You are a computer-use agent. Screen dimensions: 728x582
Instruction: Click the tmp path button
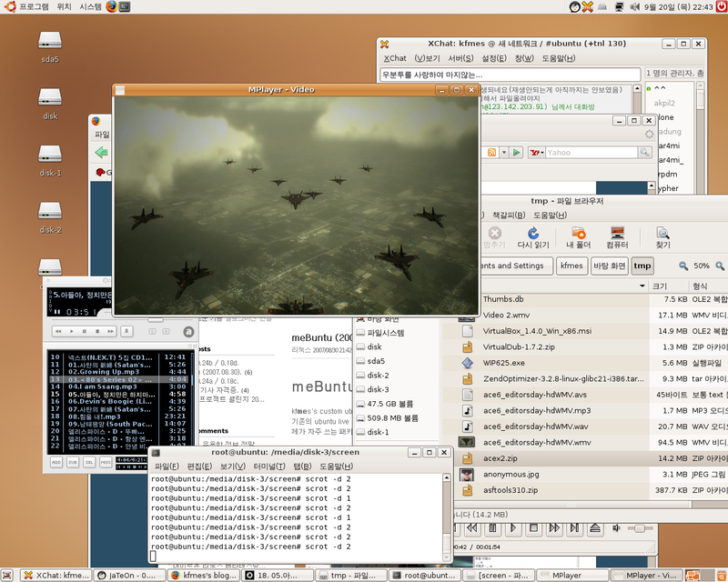pos(642,266)
